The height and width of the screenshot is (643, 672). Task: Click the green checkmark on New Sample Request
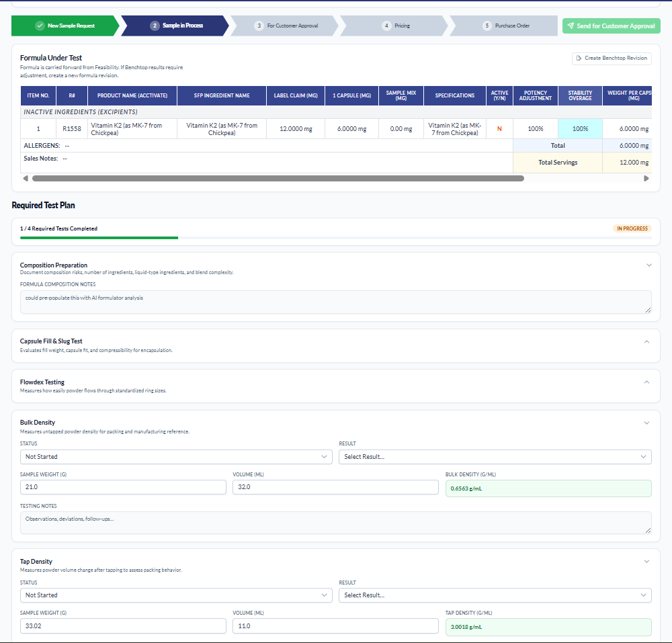[x=40, y=26]
